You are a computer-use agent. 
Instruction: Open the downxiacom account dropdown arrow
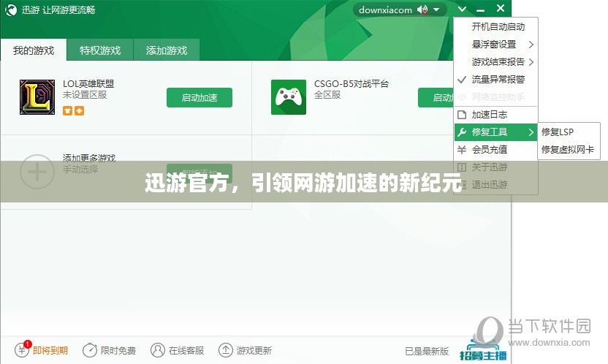tap(436, 10)
